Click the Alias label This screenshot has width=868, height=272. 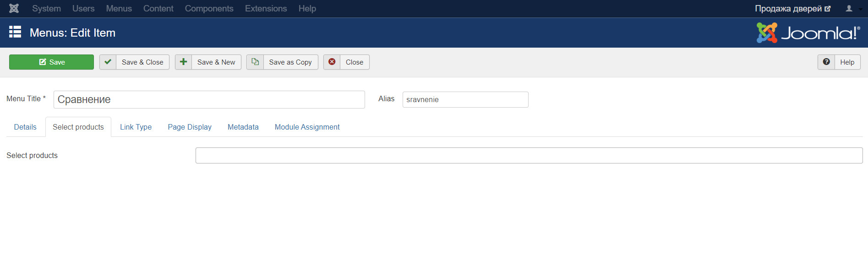pos(386,98)
